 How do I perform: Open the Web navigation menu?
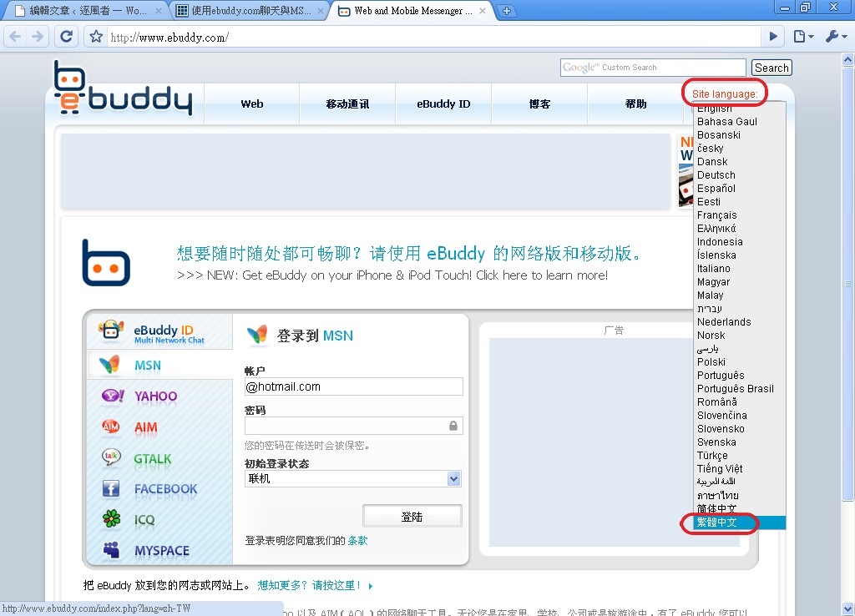252,104
